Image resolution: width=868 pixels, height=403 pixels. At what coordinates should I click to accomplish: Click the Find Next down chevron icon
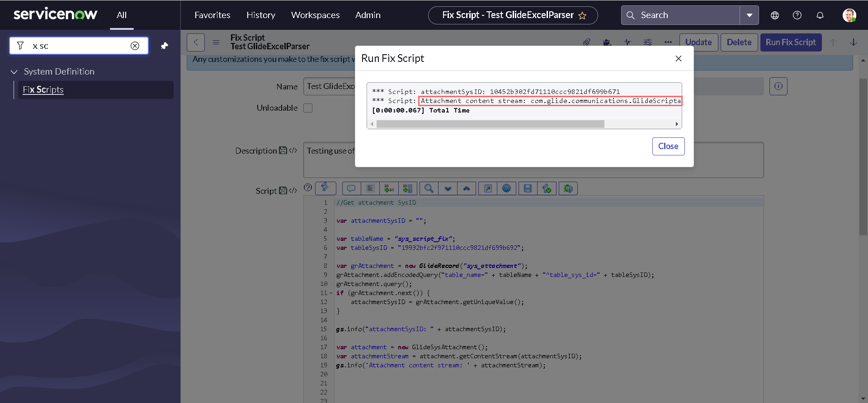[x=448, y=188]
